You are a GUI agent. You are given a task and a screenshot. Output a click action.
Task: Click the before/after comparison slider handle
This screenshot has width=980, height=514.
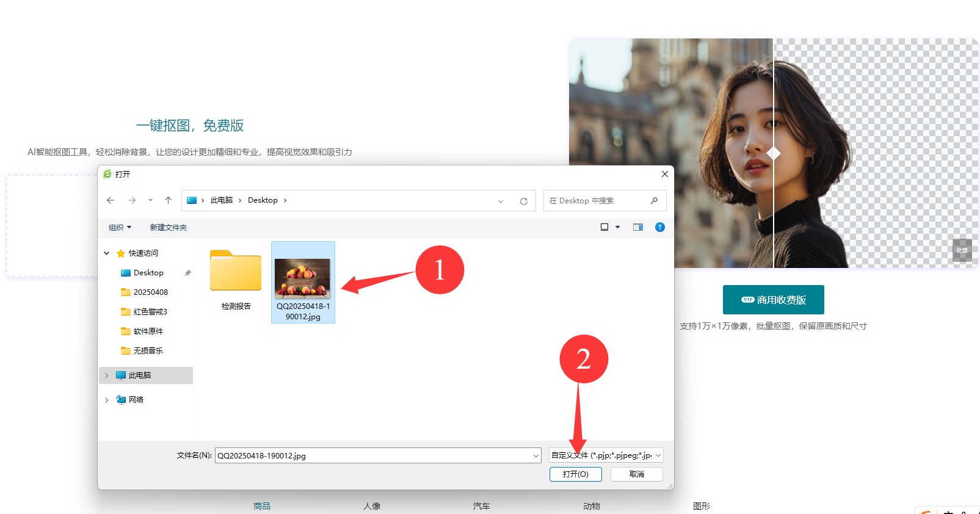774,153
